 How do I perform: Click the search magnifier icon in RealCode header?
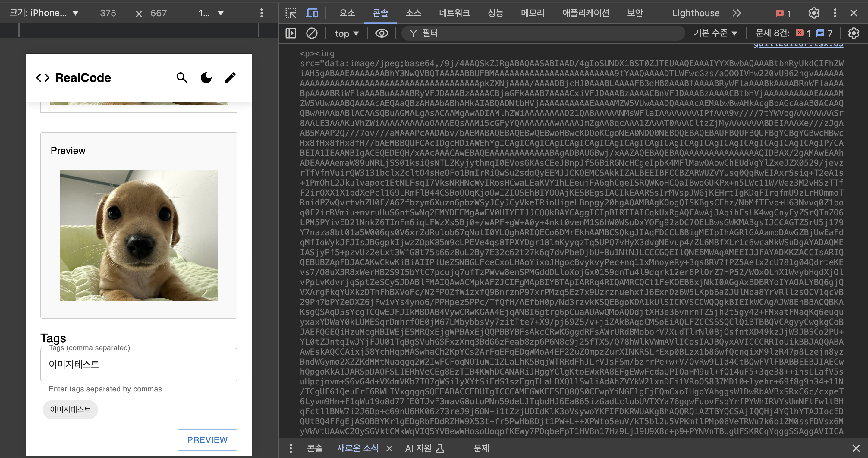[x=182, y=78]
